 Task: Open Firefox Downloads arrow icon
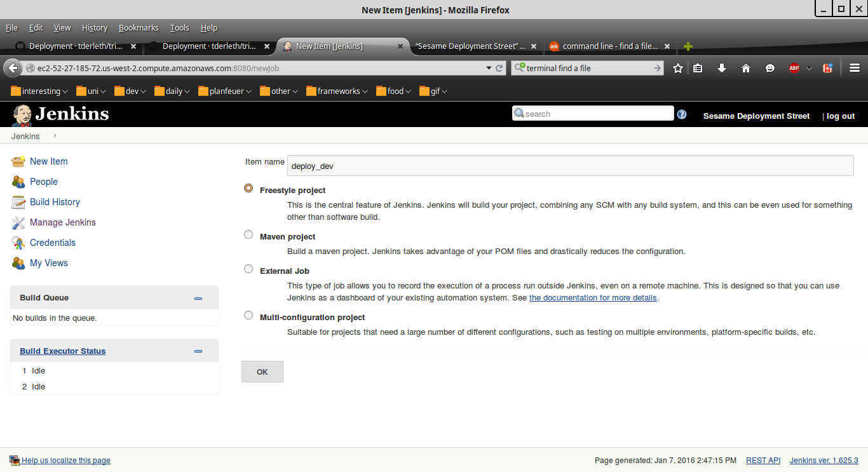(x=722, y=68)
